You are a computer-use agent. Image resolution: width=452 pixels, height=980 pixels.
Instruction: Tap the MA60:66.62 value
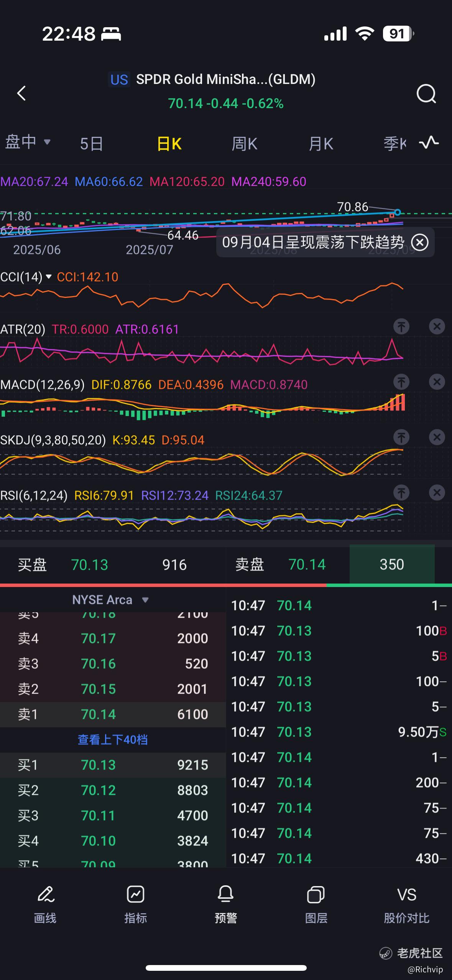coord(109,181)
